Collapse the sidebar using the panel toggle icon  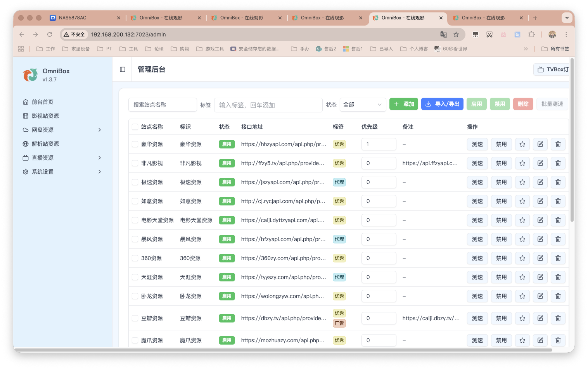[x=122, y=69]
